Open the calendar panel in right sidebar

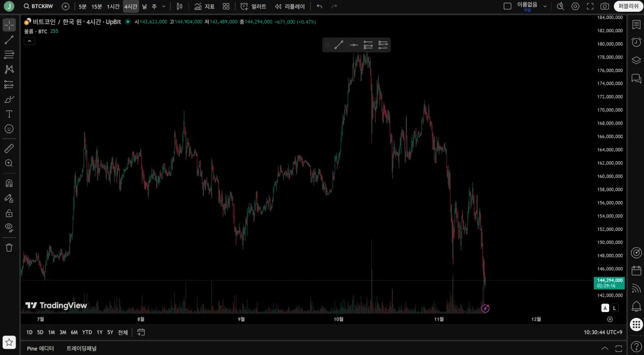click(x=636, y=271)
